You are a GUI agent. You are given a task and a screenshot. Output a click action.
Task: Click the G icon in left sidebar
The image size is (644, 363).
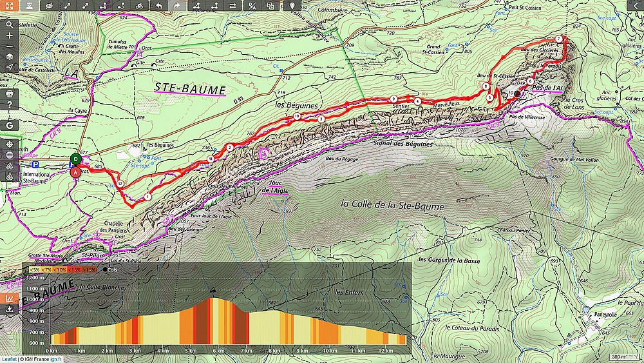(x=10, y=125)
